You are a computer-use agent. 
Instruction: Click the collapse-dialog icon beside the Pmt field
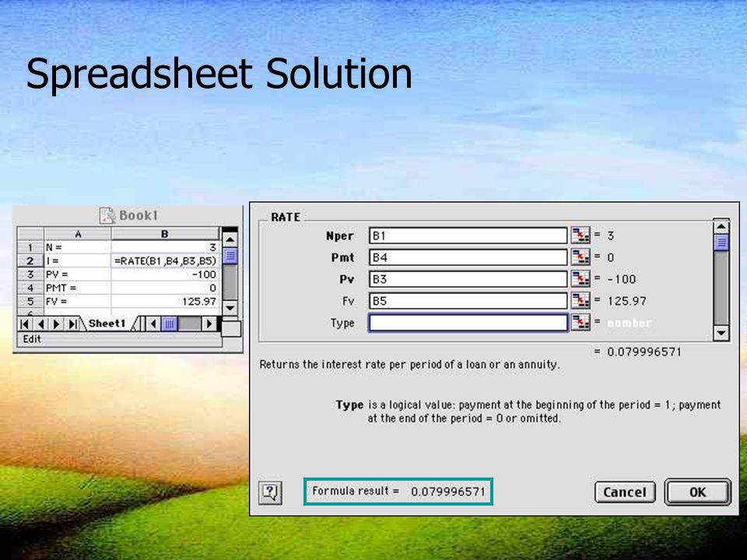580,257
